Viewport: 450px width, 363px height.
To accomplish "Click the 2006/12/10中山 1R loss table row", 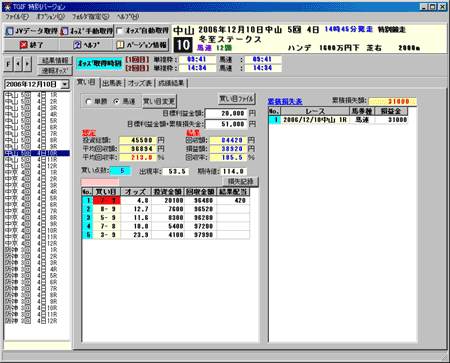I will pos(338,120).
